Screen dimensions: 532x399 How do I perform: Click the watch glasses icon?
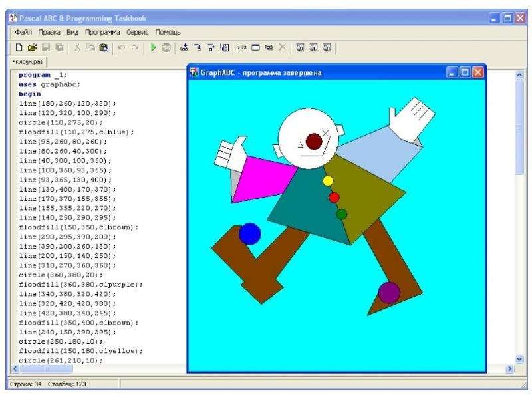coord(269,47)
